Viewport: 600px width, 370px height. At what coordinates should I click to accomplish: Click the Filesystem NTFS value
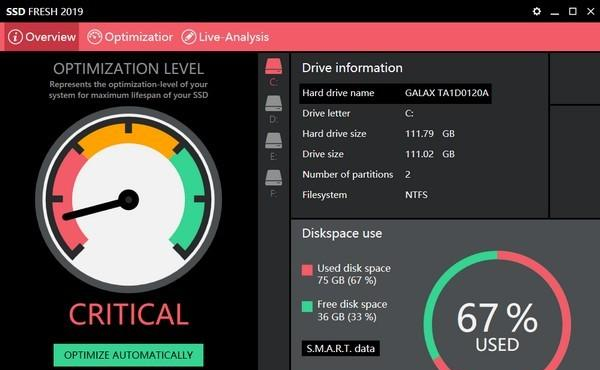click(416, 195)
